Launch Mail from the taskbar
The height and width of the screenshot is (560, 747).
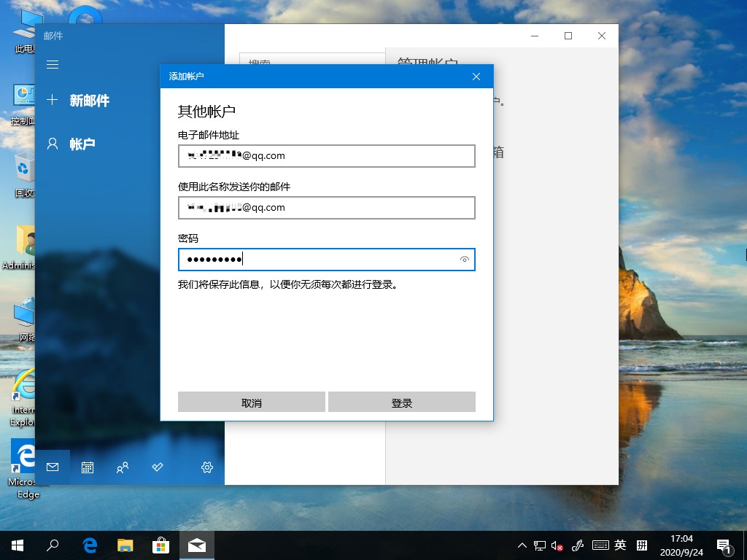pyautogui.click(x=197, y=545)
